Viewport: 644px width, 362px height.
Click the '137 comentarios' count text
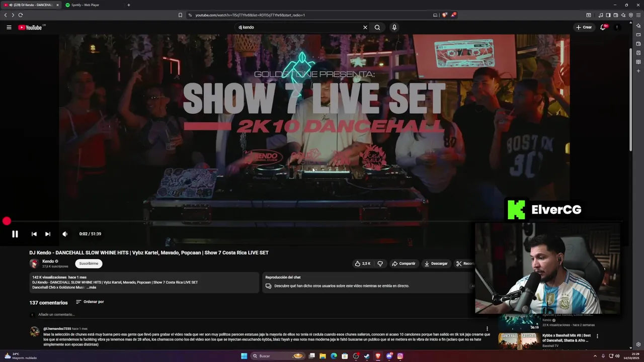(x=48, y=303)
